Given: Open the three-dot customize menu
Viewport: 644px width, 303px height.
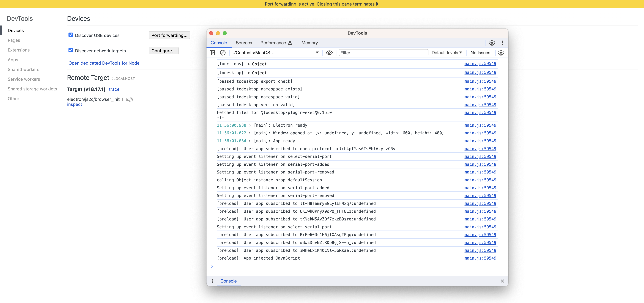Looking at the screenshot, I should [x=502, y=43].
